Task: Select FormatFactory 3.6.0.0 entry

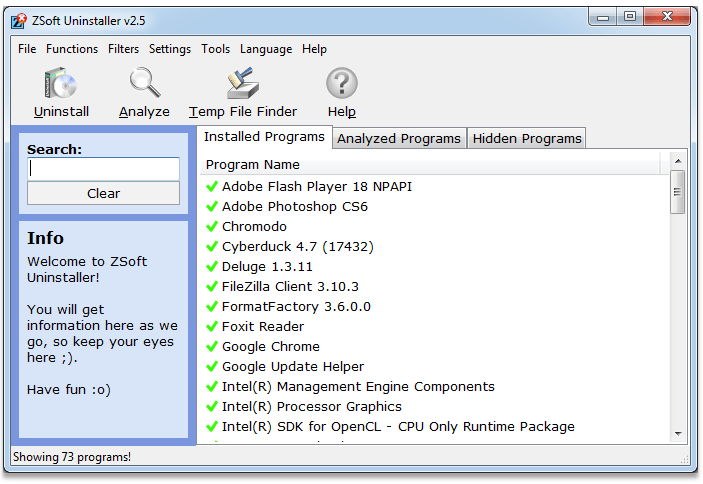Action: (x=296, y=307)
